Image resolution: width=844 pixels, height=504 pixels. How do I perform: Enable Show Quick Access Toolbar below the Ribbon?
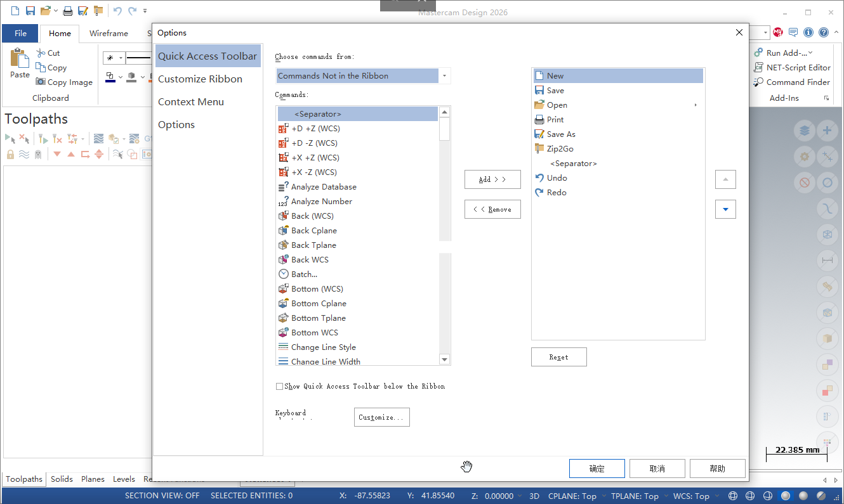(x=280, y=386)
